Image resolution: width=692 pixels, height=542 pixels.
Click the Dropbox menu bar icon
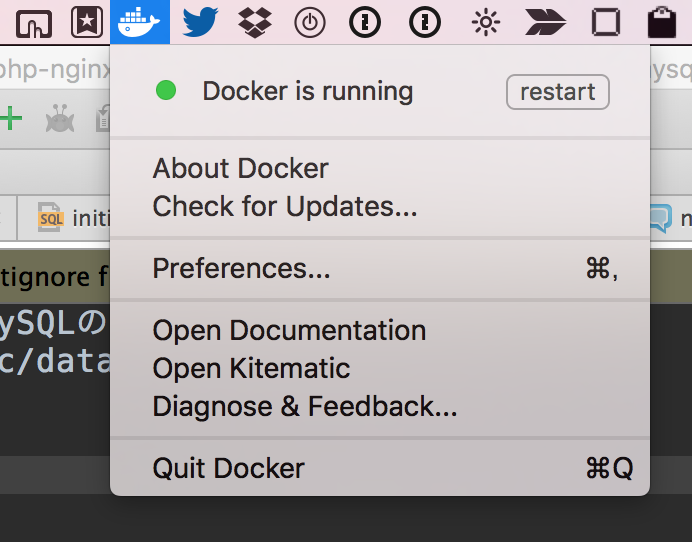click(x=255, y=23)
